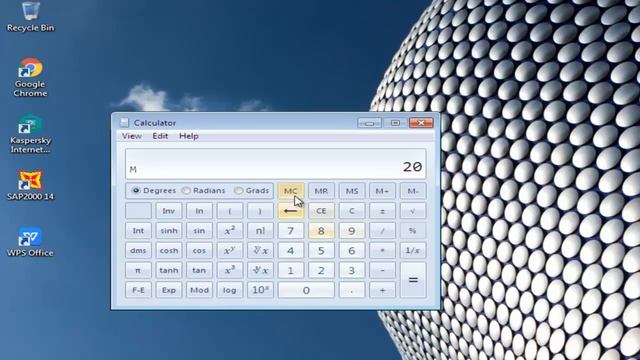Image resolution: width=640 pixels, height=360 pixels.
Task: Open the Edit menu
Action: (160, 136)
